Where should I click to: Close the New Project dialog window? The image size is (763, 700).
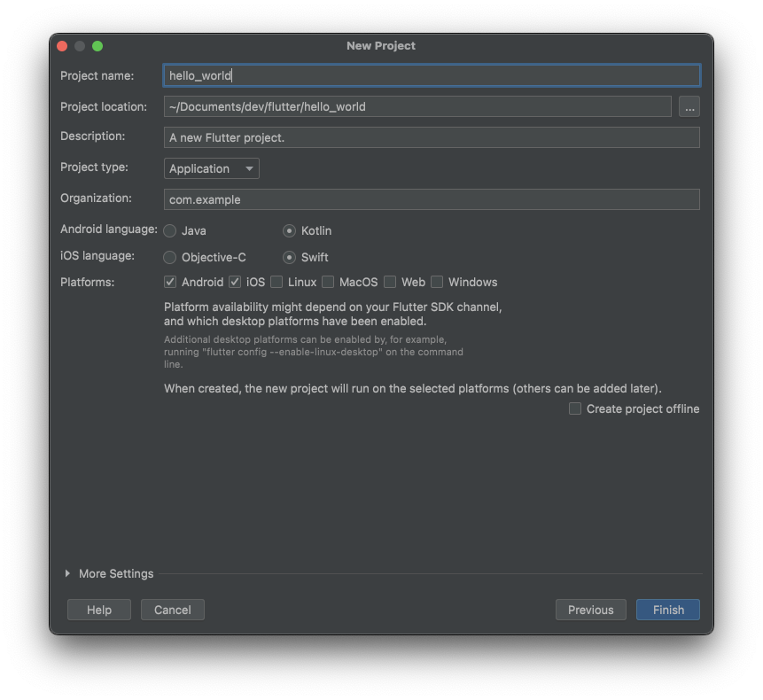(x=62, y=46)
